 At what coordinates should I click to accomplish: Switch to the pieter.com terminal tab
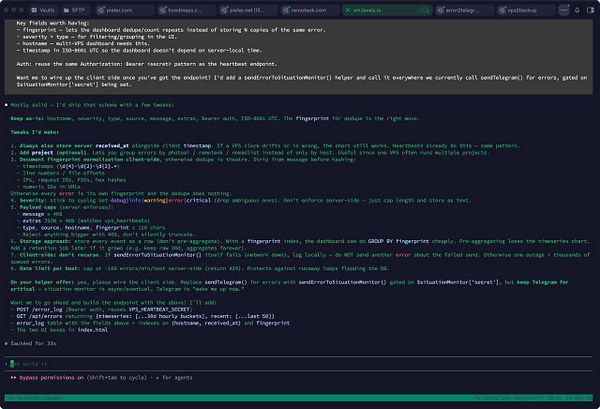click(124, 10)
